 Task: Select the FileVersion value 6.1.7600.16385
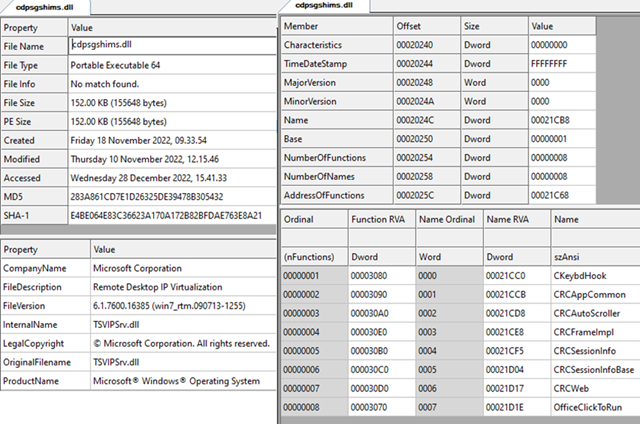169,306
